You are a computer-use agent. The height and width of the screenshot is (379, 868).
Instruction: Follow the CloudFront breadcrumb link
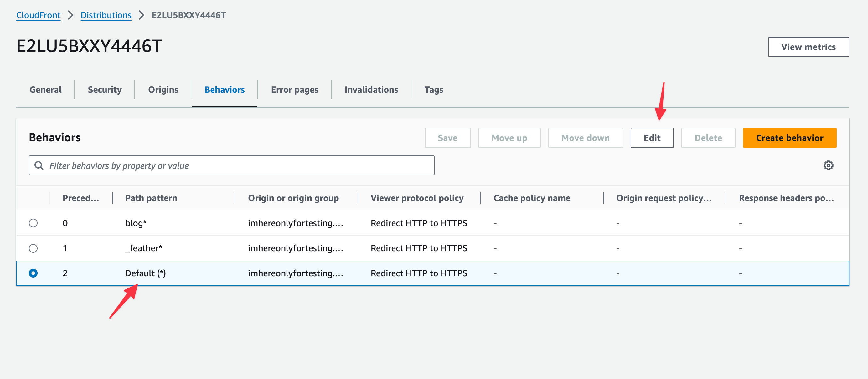[39, 15]
